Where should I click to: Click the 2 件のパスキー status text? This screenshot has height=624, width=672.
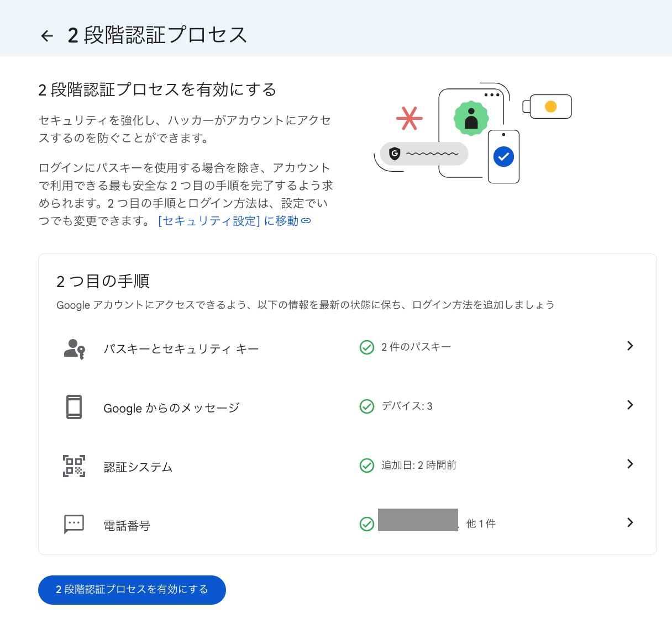tap(416, 347)
